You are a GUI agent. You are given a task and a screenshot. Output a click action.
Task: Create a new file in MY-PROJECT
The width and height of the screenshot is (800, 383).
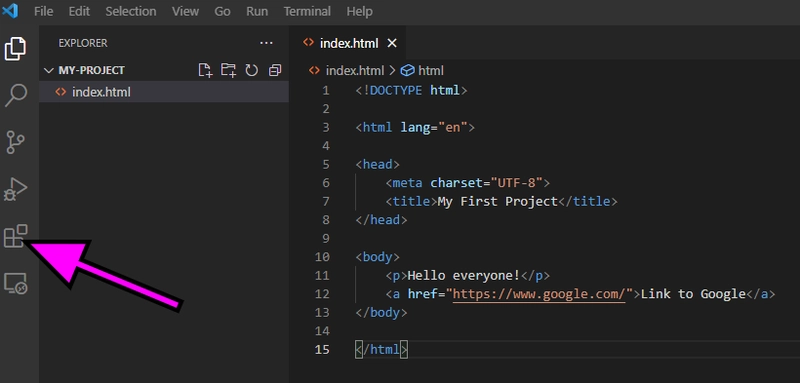pyautogui.click(x=205, y=70)
